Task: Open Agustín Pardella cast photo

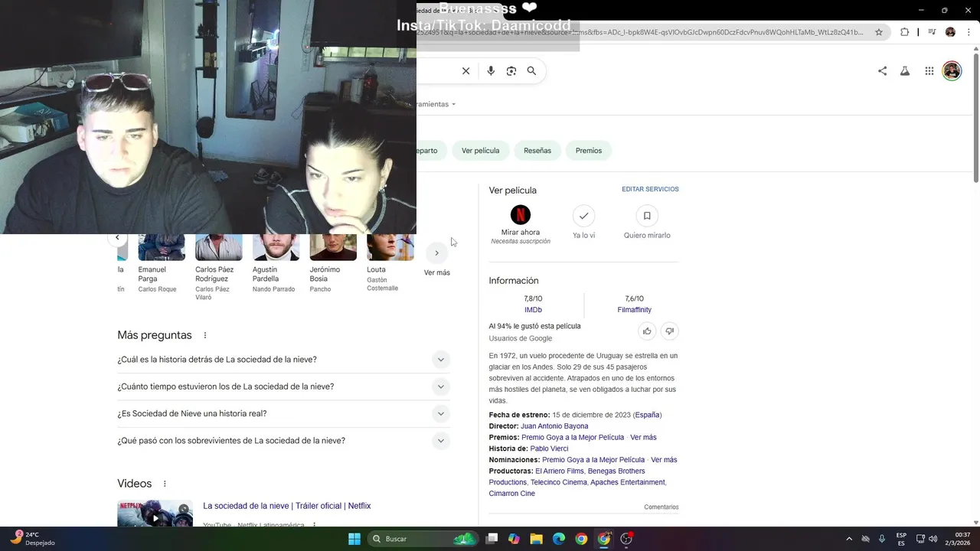Action: (276, 247)
